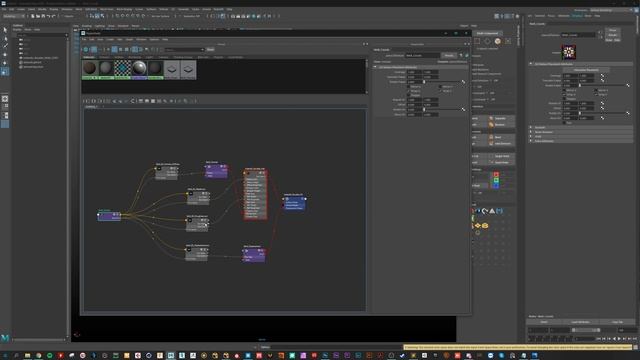Toggle Mirror U in Attribute Editor
640x360 pixels.
tap(564, 90)
